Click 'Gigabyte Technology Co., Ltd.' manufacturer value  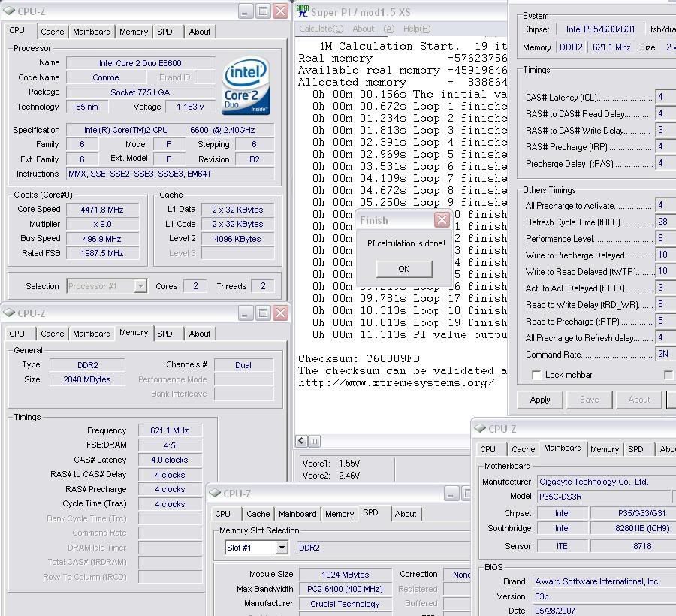606,482
